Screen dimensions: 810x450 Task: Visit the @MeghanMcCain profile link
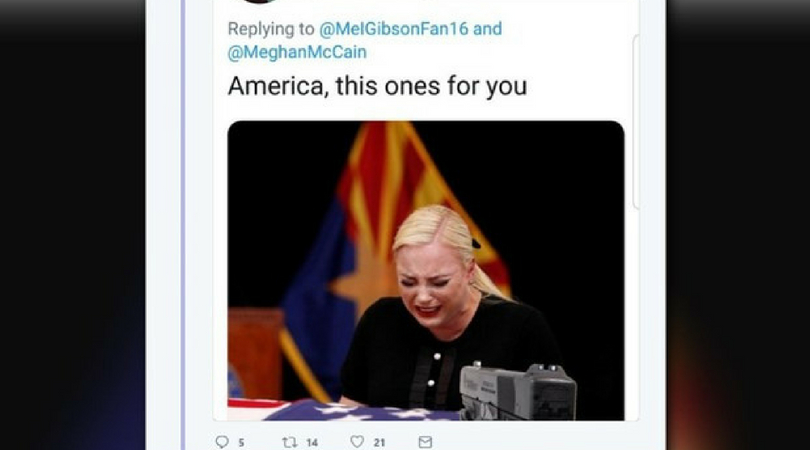pyautogui.click(x=297, y=52)
